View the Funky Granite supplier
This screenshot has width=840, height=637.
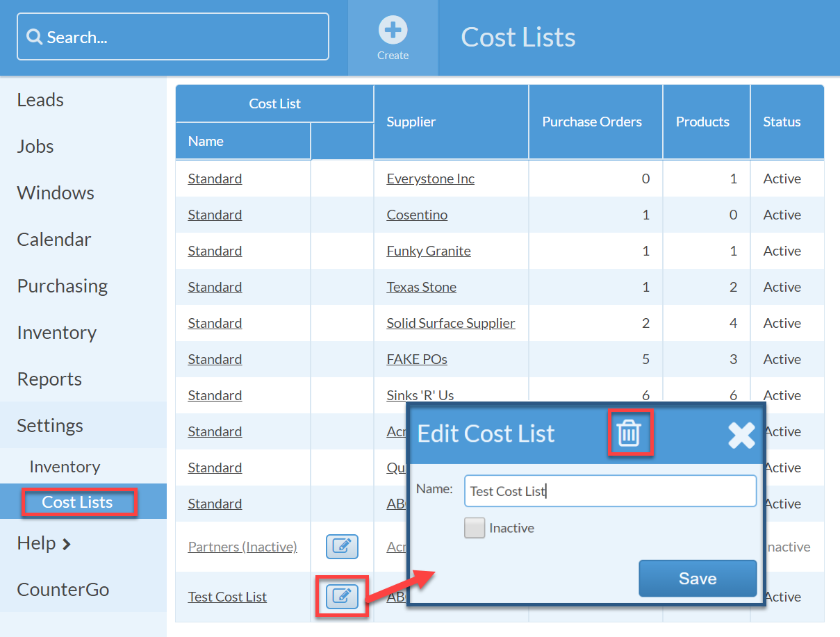point(428,251)
